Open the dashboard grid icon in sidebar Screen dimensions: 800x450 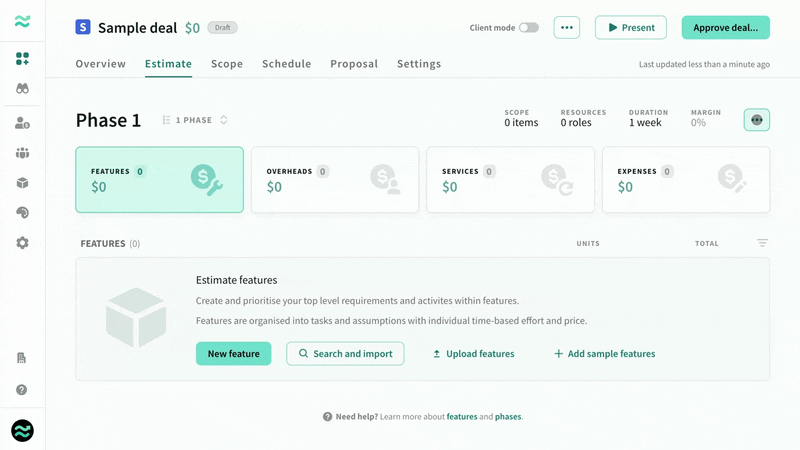22,59
